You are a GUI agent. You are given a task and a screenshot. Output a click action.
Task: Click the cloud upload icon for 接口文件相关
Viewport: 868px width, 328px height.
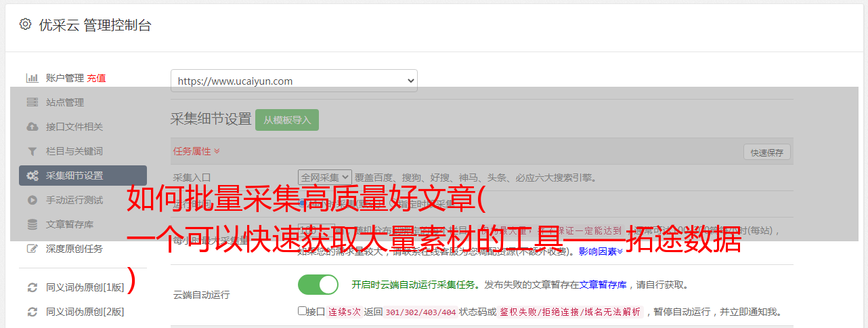click(32, 127)
